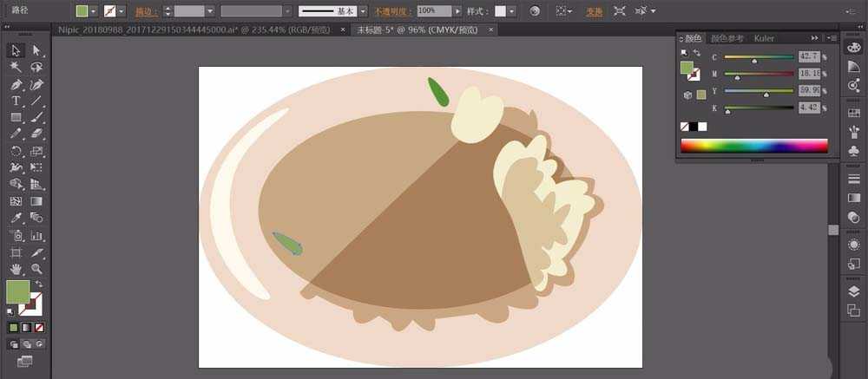Click the 描边 (Stroke) link label
Screen dimensions: 868x379
(145, 11)
